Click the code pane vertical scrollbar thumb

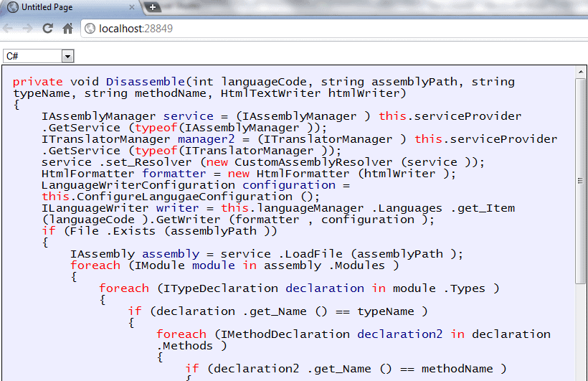(x=581, y=181)
